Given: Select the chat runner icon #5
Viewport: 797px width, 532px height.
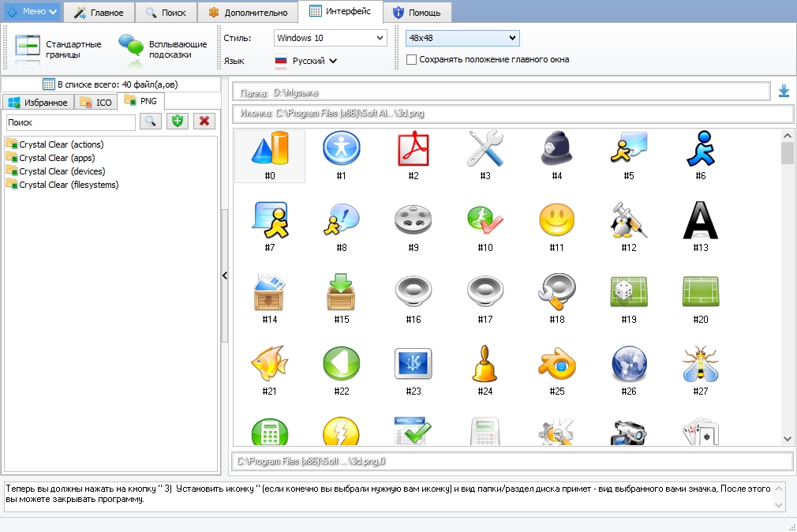Looking at the screenshot, I should [629, 148].
